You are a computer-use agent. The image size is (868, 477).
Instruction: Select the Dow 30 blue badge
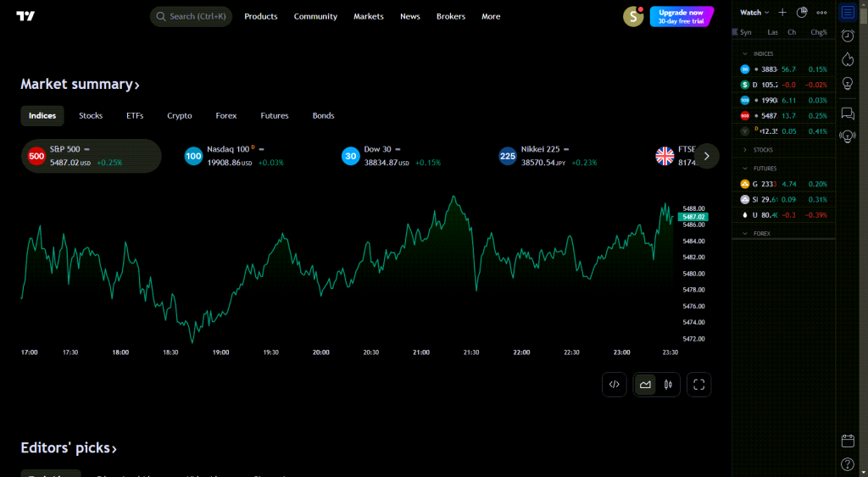coord(350,156)
